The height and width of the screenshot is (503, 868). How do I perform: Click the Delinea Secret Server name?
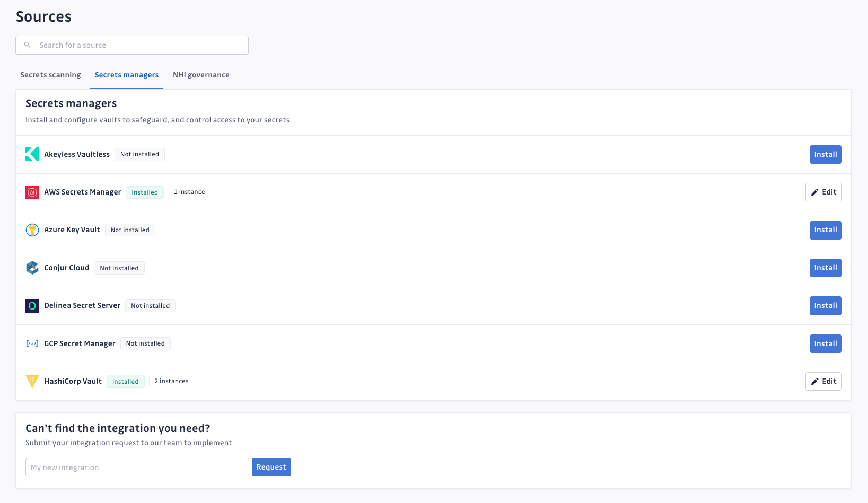(82, 305)
